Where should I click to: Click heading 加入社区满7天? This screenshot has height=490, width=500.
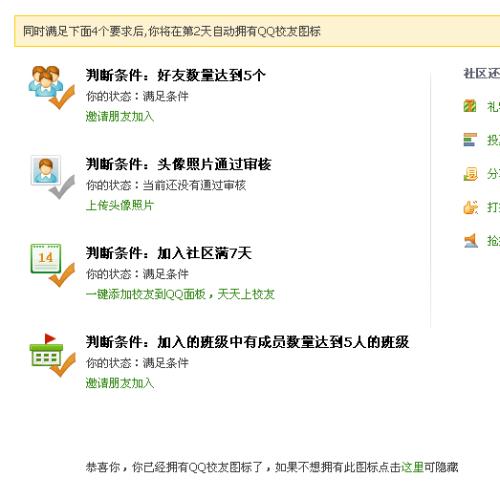(x=204, y=253)
